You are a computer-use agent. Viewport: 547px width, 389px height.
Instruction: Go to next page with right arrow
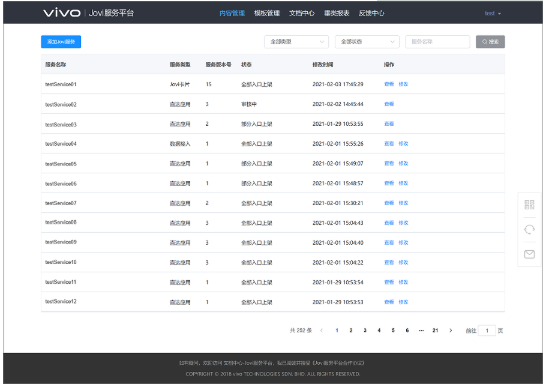click(x=451, y=330)
